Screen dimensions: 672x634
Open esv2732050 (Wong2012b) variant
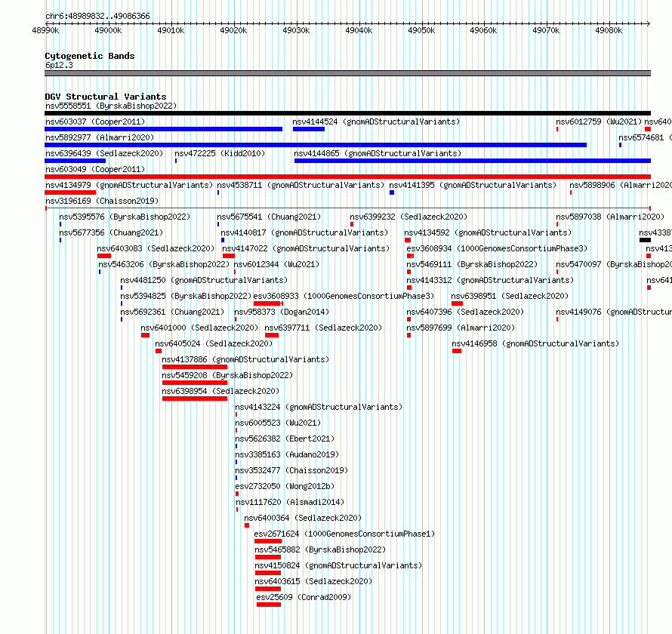pos(285,486)
